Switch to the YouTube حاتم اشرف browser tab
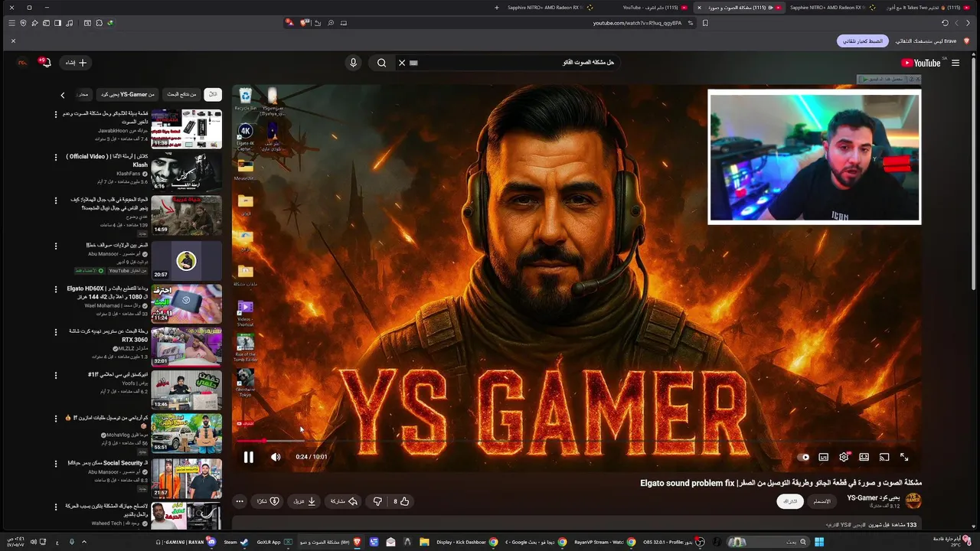 653,8
